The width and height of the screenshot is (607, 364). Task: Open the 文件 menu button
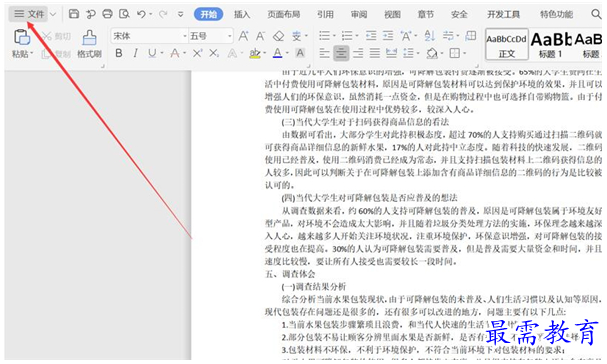[x=29, y=14]
